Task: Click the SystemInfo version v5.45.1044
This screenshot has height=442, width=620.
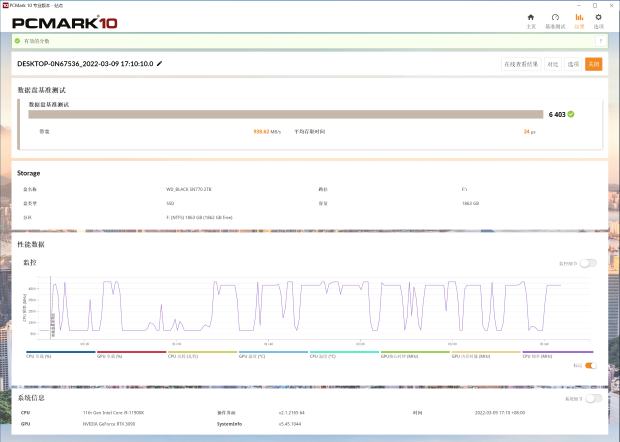Action: pos(290,424)
